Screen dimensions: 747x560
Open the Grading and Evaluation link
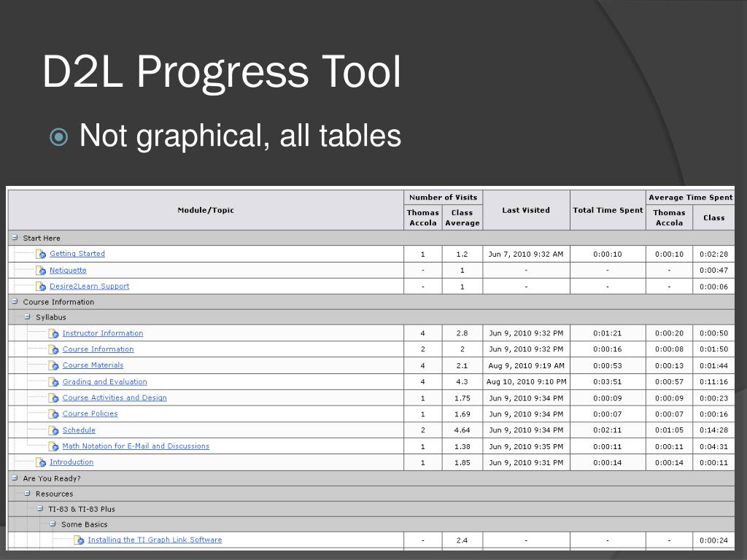(x=104, y=382)
